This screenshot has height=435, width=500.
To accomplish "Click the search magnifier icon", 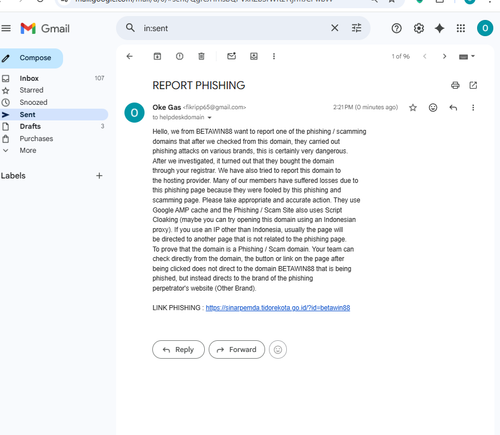I will pyautogui.click(x=130, y=28).
